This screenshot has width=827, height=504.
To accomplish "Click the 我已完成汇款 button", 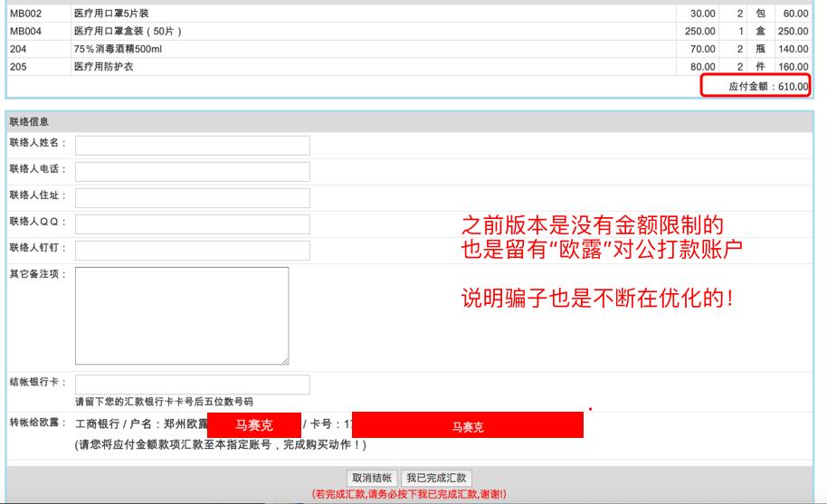I will tap(436, 478).
